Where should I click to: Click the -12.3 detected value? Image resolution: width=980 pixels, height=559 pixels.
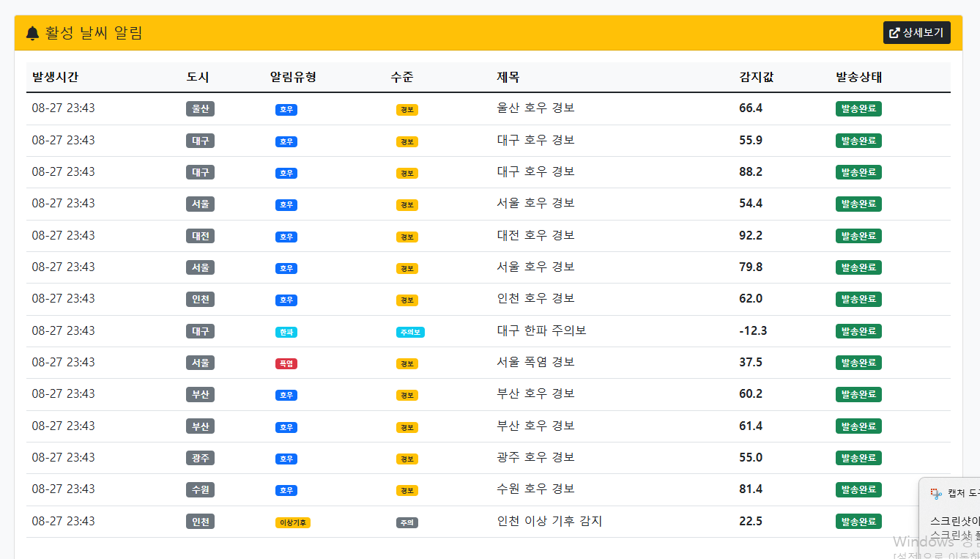coord(754,330)
